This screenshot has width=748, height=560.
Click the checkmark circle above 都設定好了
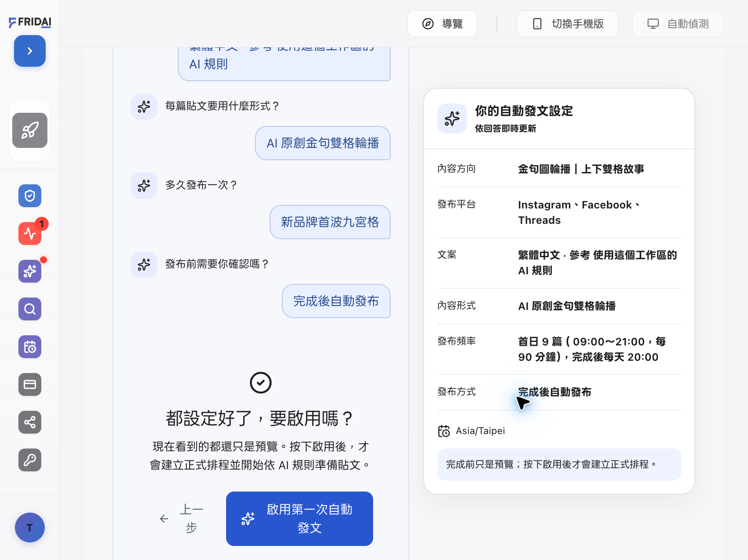(261, 383)
